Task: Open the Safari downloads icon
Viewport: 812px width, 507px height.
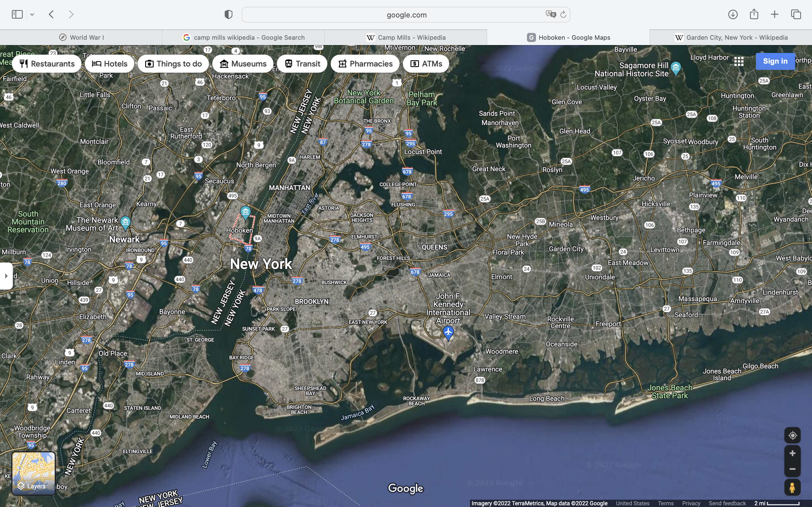Action: point(732,14)
